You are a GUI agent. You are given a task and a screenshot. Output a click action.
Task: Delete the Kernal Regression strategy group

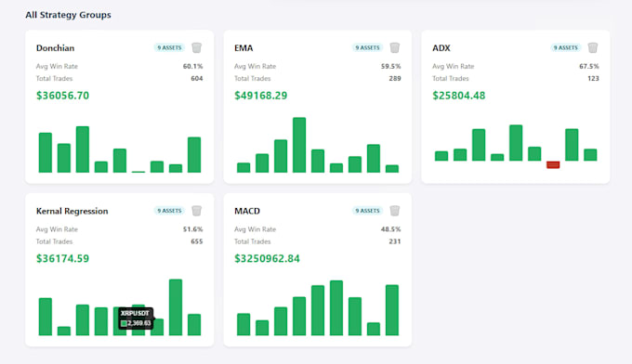196,211
